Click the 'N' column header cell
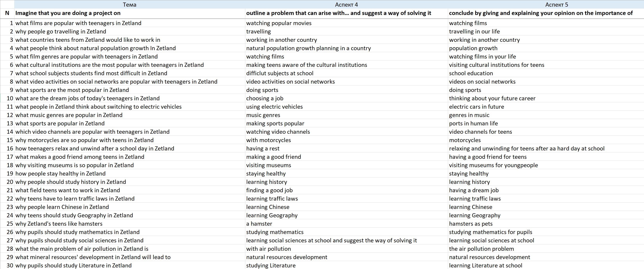The image size is (644, 269). pyautogui.click(x=7, y=13)
